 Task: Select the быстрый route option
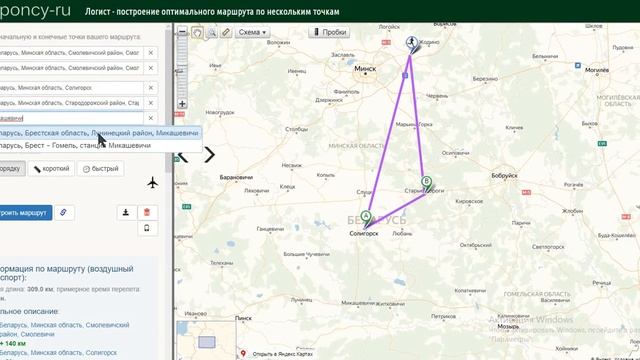(100, 169)
